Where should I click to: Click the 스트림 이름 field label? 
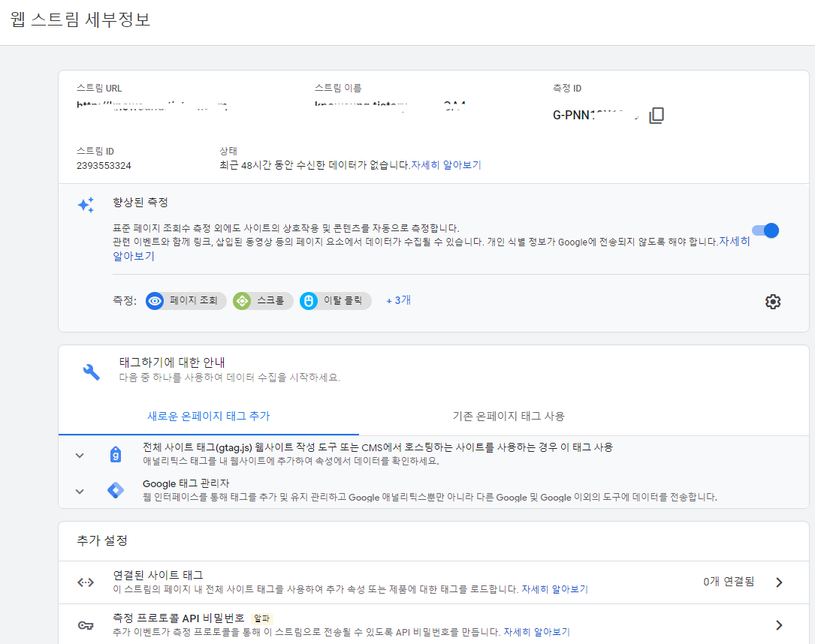pyautogui.click(x=338, y=89)
